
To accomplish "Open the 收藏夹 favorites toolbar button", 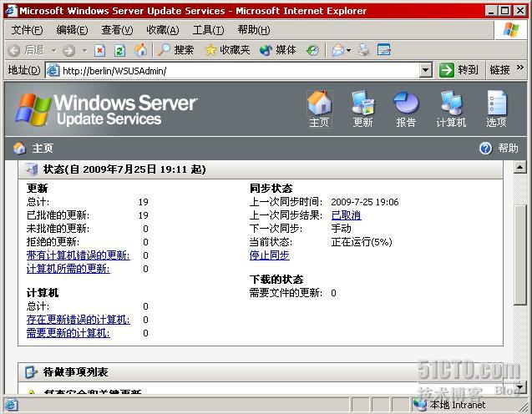I will (x=227, y=51).
